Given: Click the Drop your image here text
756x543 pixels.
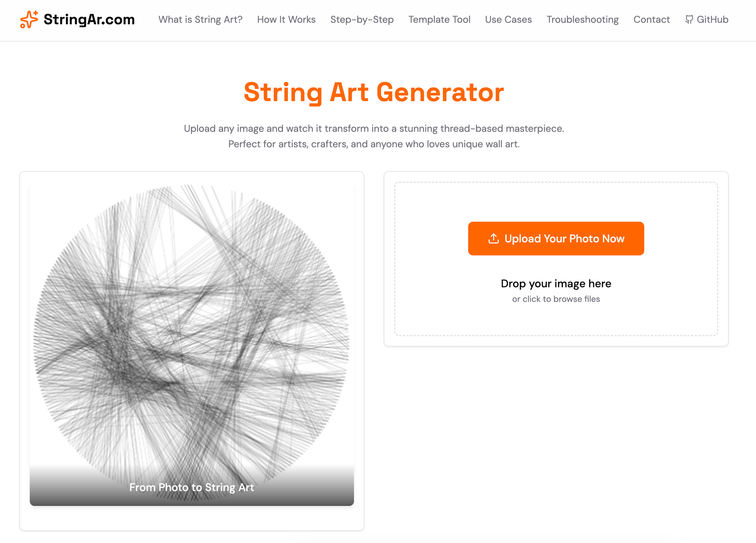Looking at the screenshot, I should tap(556, 284).
